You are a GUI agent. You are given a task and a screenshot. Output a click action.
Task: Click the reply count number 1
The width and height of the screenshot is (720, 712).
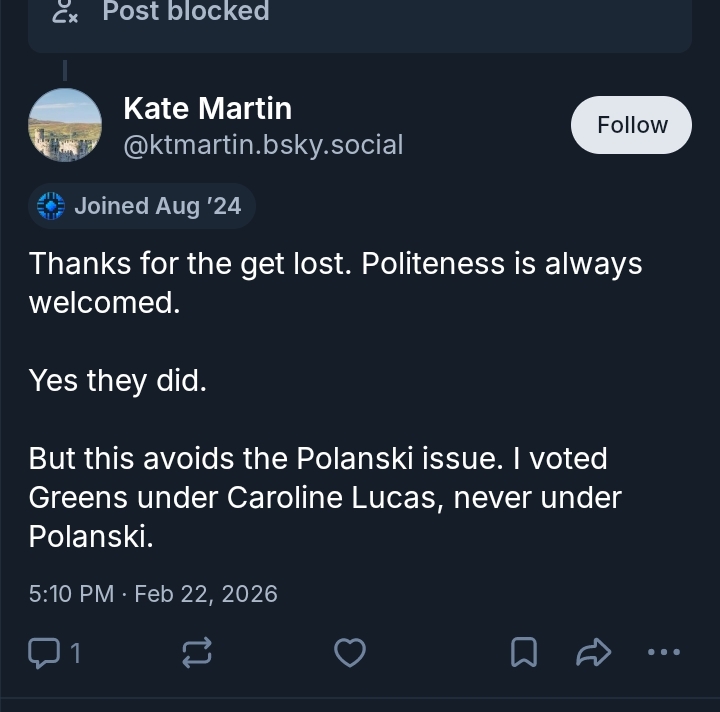click(75, 653)
